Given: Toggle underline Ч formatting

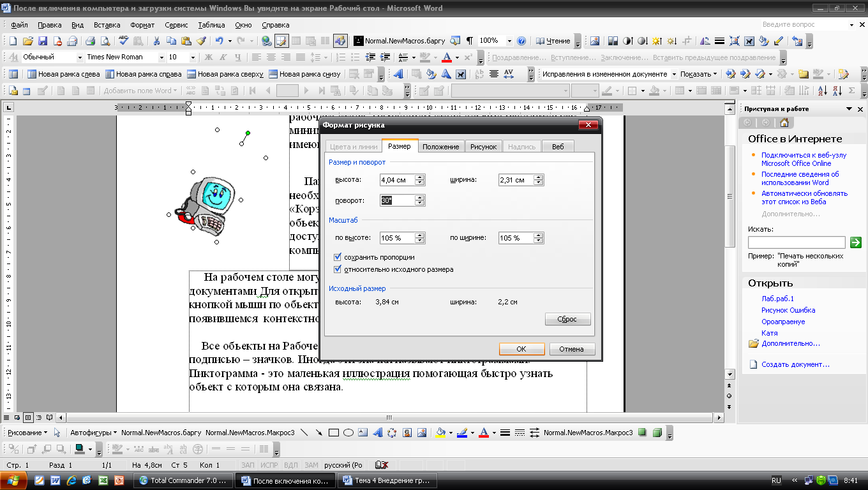Looking at the screenshot, I should pos(237,57).
